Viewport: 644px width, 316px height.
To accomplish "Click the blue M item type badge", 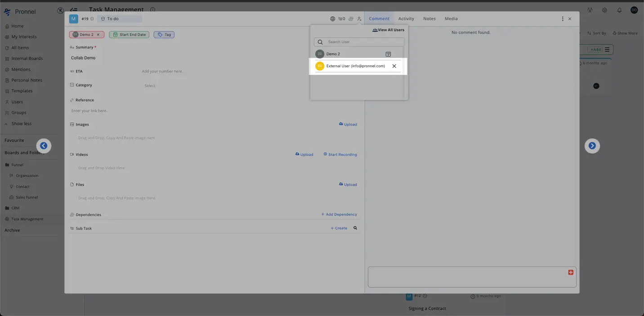I will [x=73, y=19].
